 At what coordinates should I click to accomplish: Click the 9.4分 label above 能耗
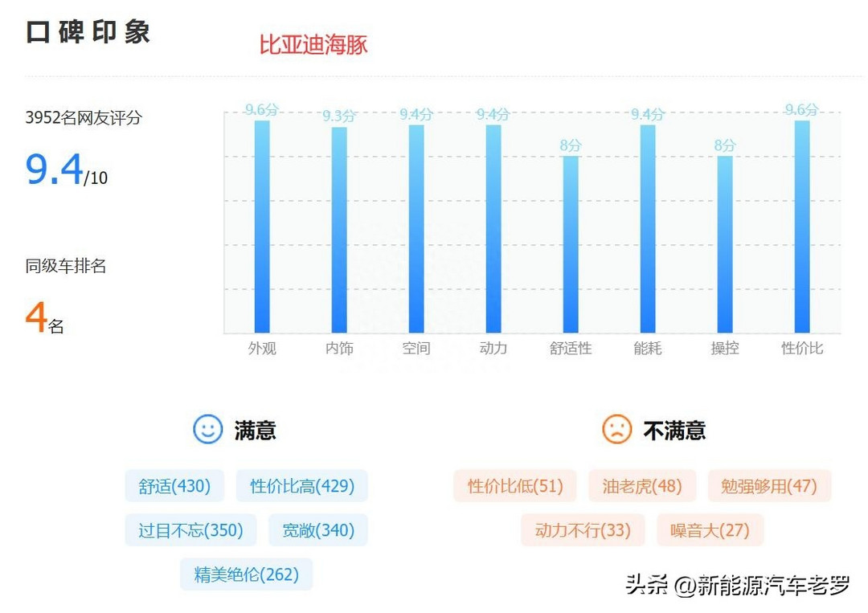(648, 115)
